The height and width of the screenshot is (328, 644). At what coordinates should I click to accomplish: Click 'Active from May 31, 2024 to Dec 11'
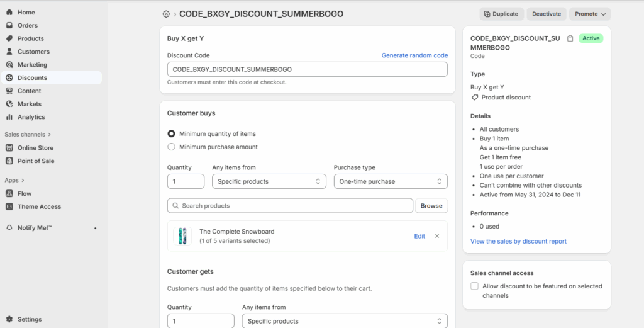tap(530, 195)
